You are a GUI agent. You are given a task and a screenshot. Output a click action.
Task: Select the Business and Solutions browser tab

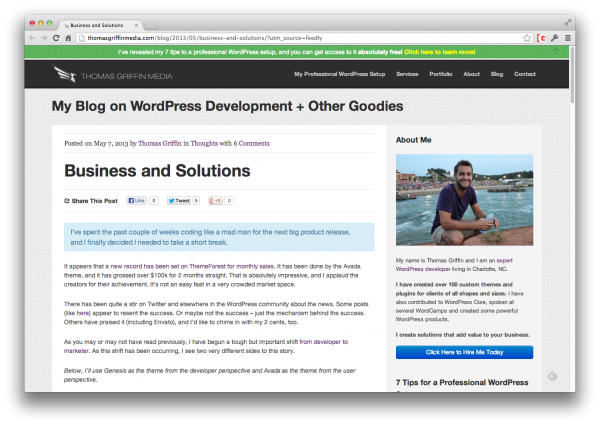coord(100,25)
